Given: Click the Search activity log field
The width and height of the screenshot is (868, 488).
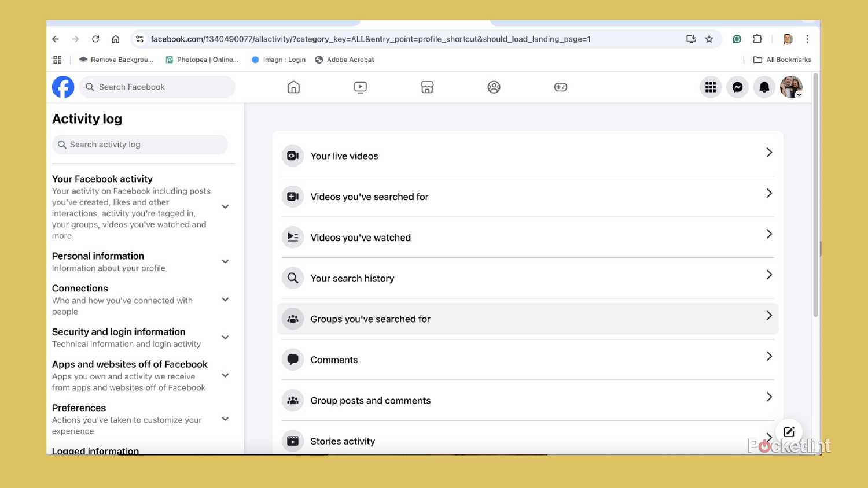Looking at the screenshot, I should (x=140, y=144).
